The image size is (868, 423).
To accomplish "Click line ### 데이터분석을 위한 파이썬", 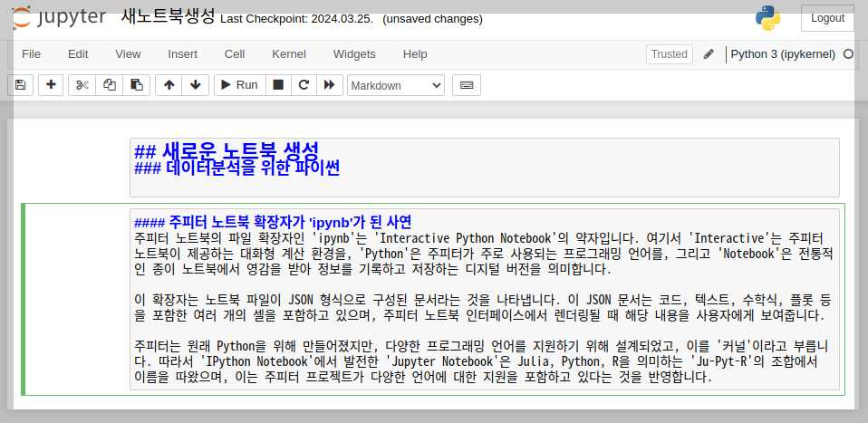I will 236,168.
